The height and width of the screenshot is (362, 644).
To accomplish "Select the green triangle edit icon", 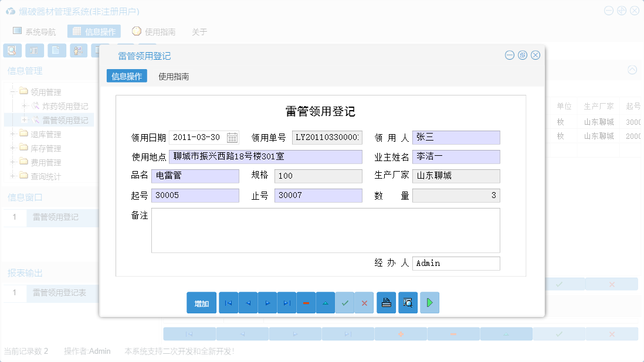I will pyautogui.click(x=325, y=302).
